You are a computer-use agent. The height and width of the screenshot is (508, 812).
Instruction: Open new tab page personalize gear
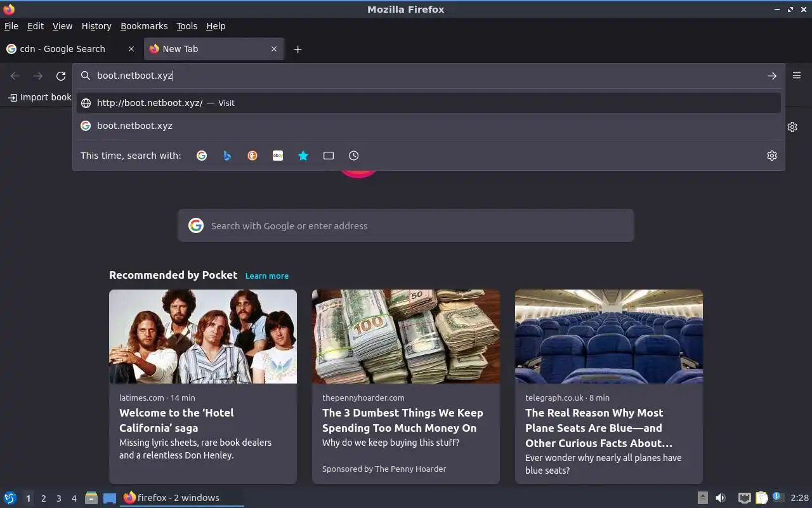792,127
